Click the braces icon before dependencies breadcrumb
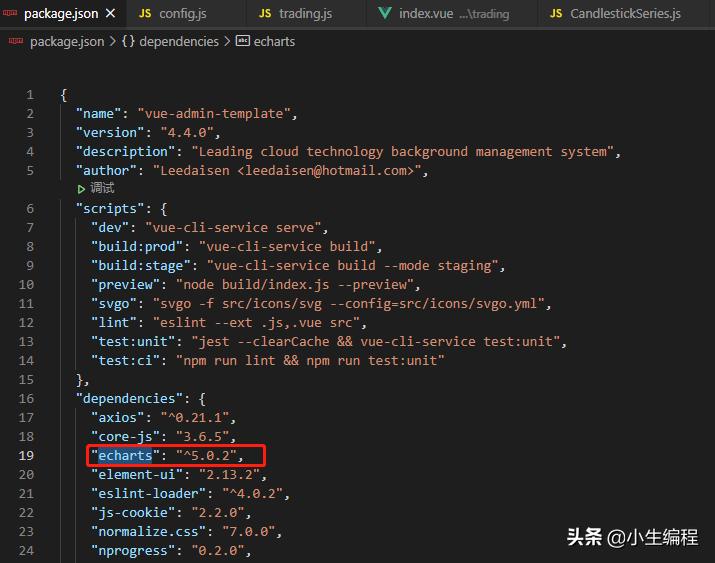This screenshot has width=715, height=563. tap(128, 41)
